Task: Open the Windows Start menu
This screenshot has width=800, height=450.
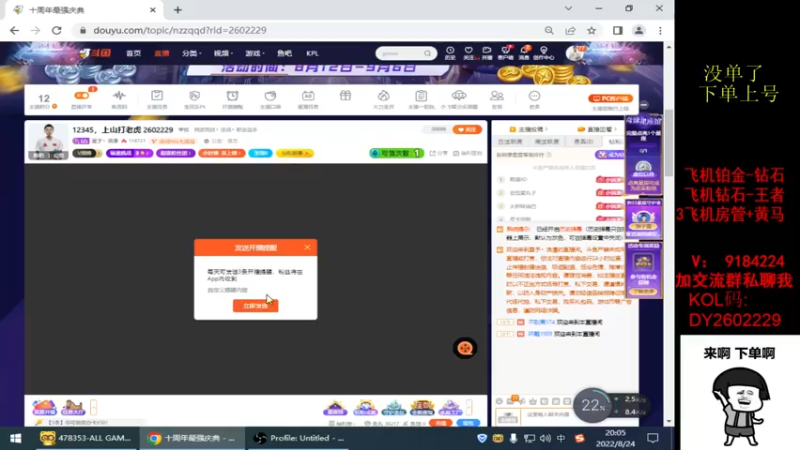Action: point(15,438)
